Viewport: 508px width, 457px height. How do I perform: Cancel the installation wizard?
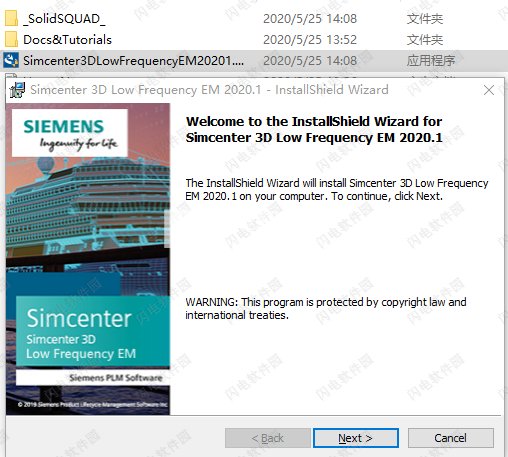click(x=450, y=438)
